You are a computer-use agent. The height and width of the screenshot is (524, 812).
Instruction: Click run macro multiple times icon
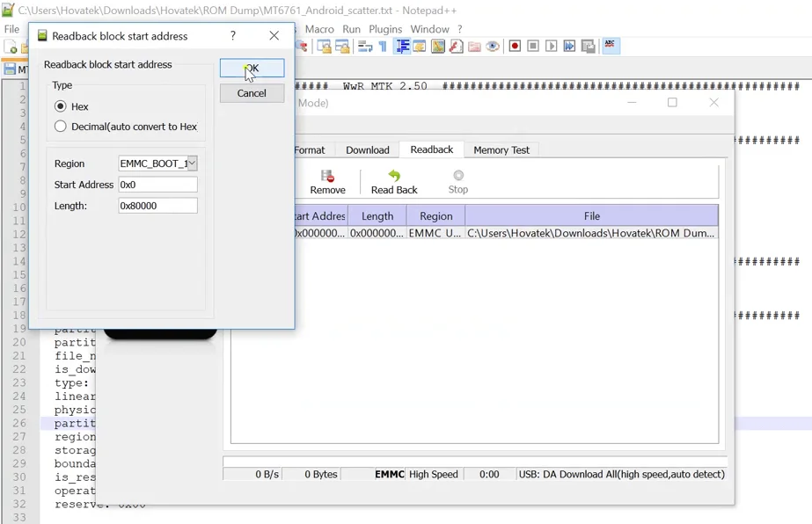pyautogui.click(x=569, y=46)
